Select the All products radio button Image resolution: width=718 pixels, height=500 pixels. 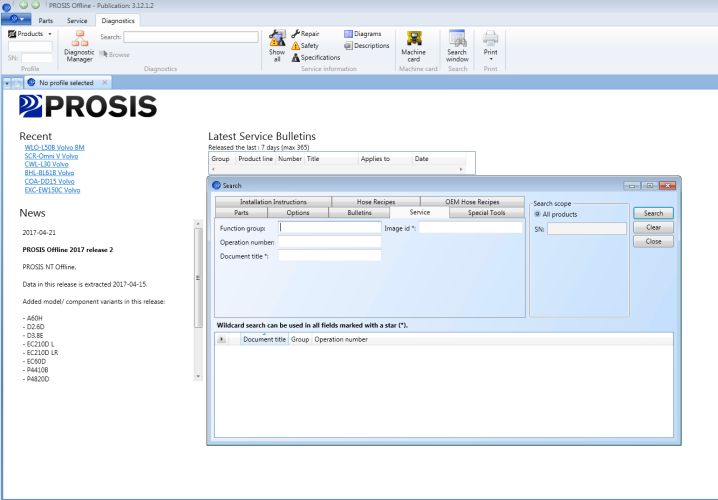(538, 214)
